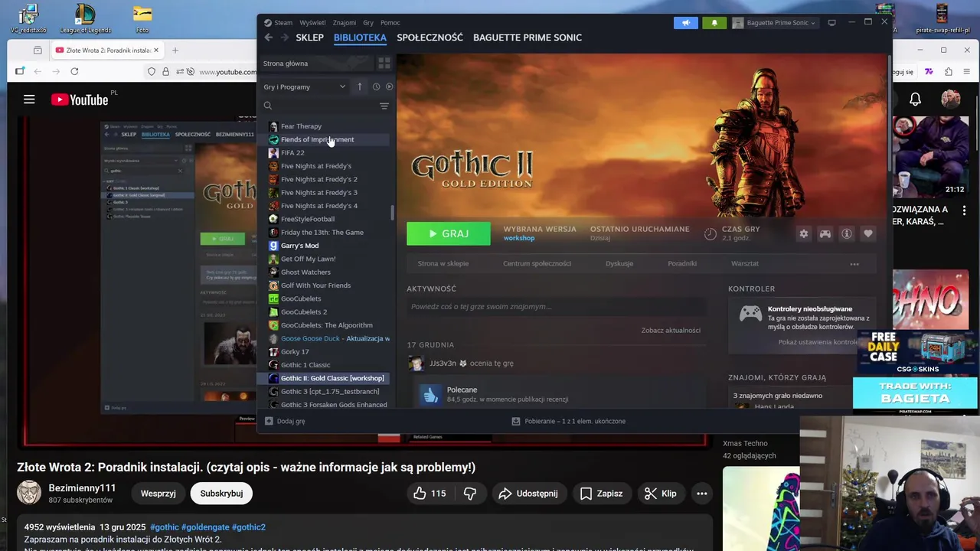The image size is (980, 551).
Task: Open the Znajomi menu
Action: coord(344,23)
